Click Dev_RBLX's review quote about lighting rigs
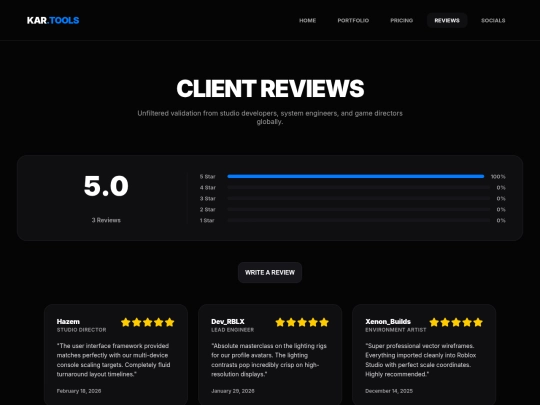Image resolution: width=540 pixels, height=405 pixels. [269, 360]
